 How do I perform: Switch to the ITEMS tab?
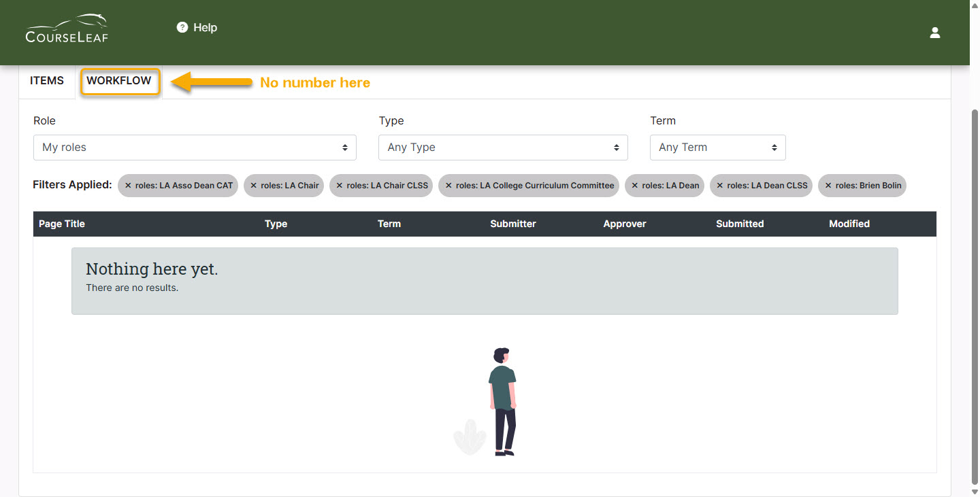[46, 80]
